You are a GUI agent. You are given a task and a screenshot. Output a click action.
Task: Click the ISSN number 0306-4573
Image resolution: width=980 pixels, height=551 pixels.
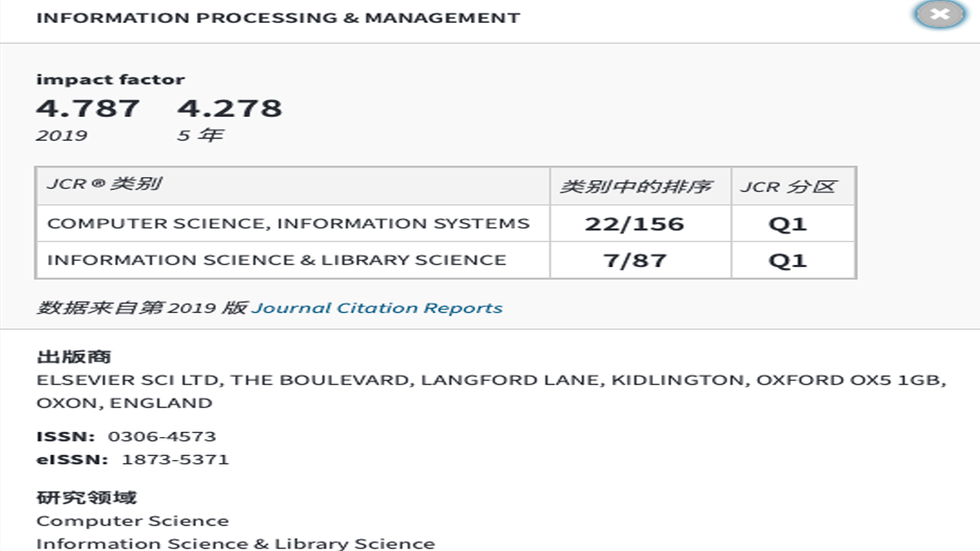162,436
